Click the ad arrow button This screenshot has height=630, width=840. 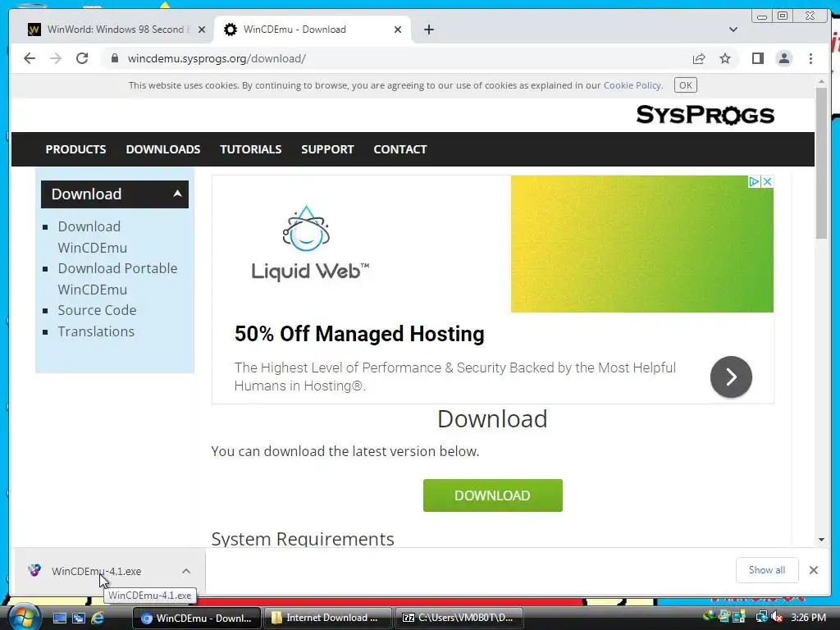[731, 377]
